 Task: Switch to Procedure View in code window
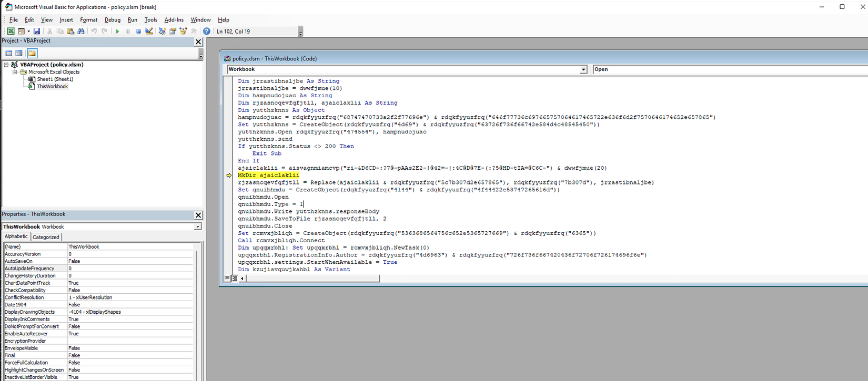pos(227,279)
